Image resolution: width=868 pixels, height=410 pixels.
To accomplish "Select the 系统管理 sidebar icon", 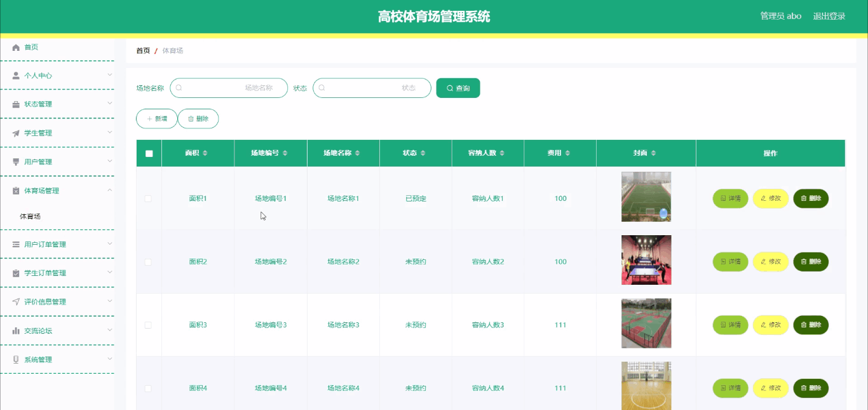I will point(14,359).
